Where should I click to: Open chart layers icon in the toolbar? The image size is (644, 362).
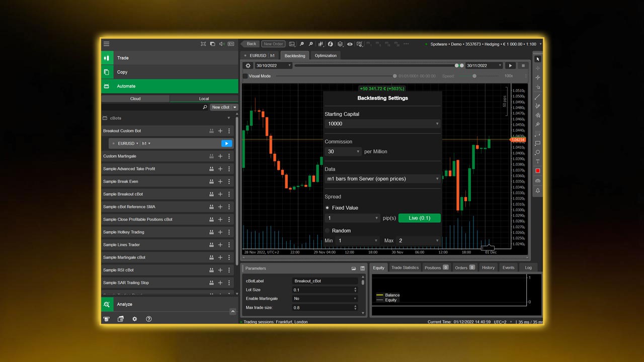(340, 44)
